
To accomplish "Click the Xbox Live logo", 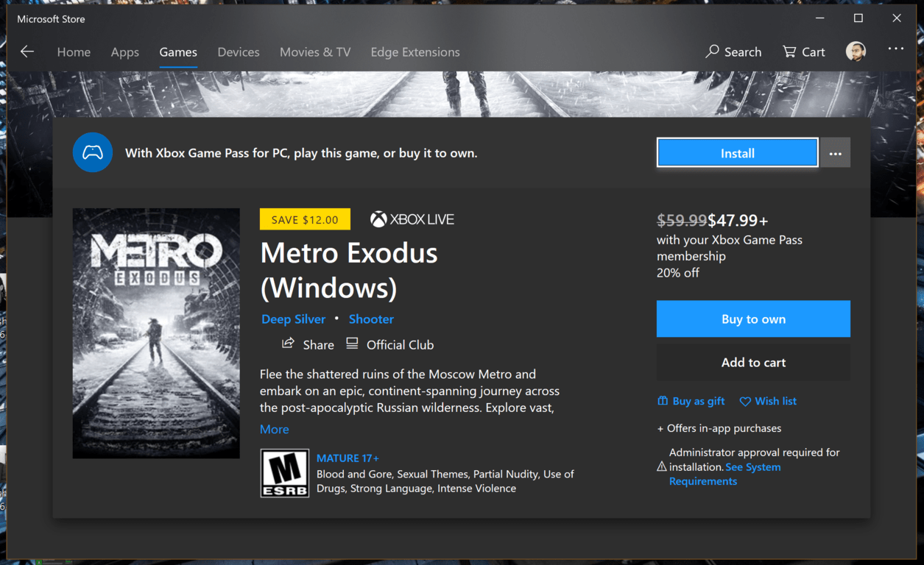I will point(412,219).
